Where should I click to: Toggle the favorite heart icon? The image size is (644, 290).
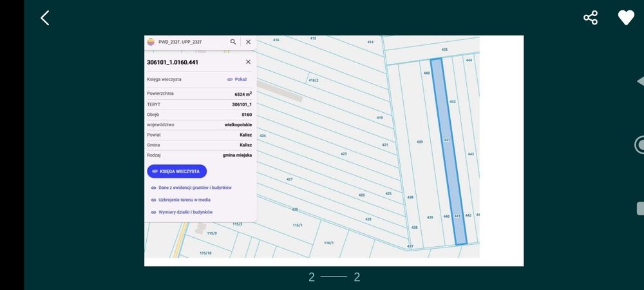pyautogui.click(x=626, y=18)
